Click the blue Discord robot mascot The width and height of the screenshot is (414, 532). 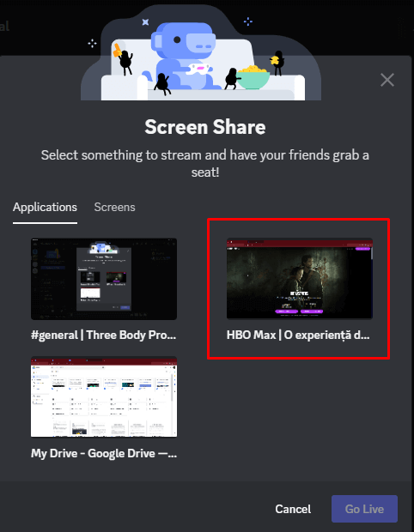pyautogui.click(x=182, y=56)
